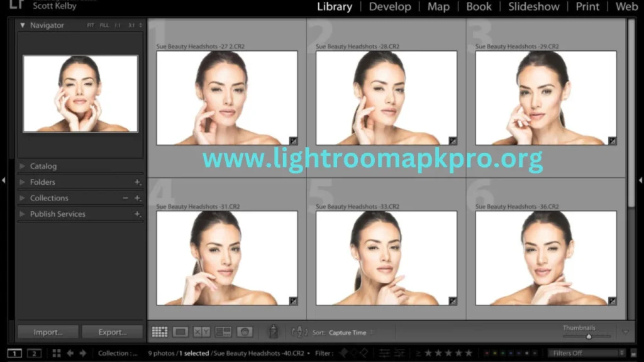Activate Survey view from the toolbar
The width and height of the screenshot is (644, 362).
224,332
